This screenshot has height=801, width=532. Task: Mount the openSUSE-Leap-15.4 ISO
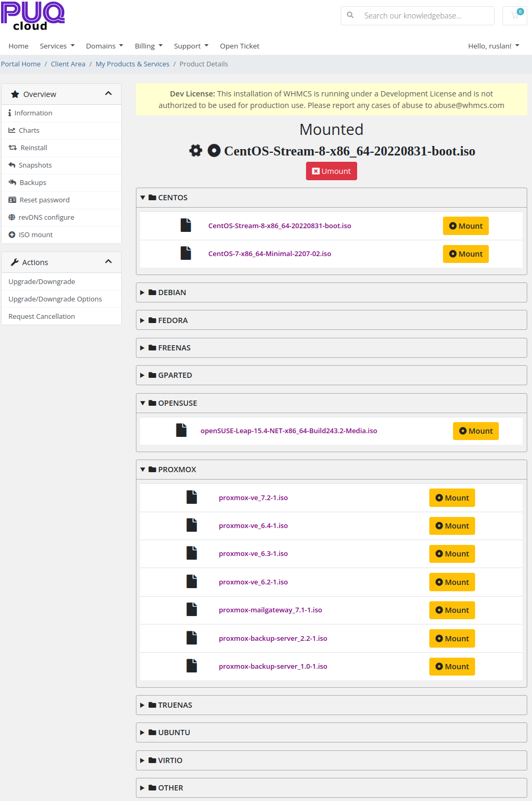(x=476, y=431)
